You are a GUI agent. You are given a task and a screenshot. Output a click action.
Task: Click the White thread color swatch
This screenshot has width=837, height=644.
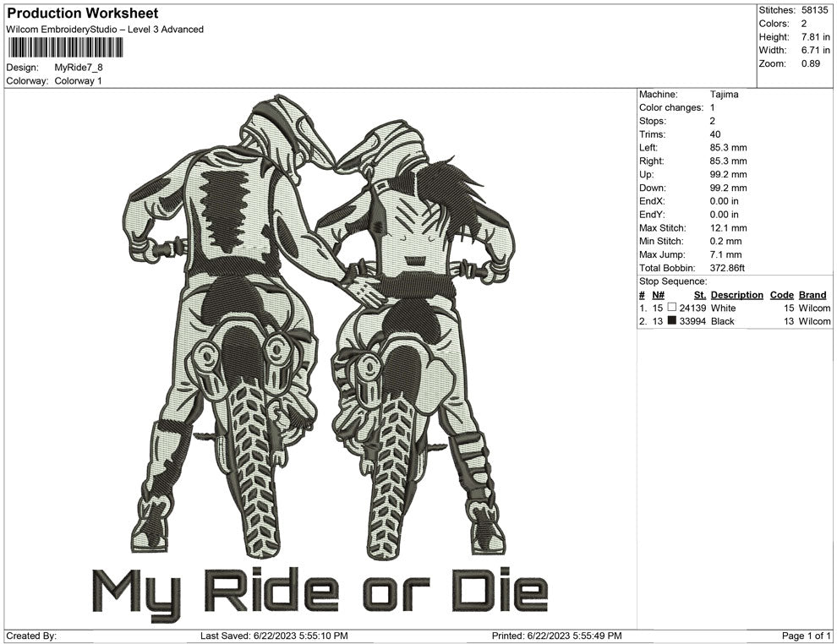pos(671,308)
